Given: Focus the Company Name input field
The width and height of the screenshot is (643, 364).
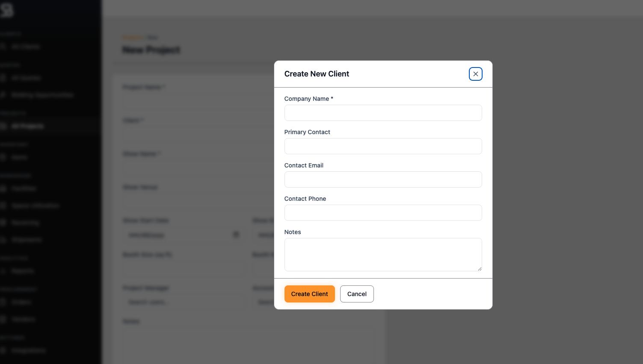Looking at the screenshot, I should coord(383,113).
